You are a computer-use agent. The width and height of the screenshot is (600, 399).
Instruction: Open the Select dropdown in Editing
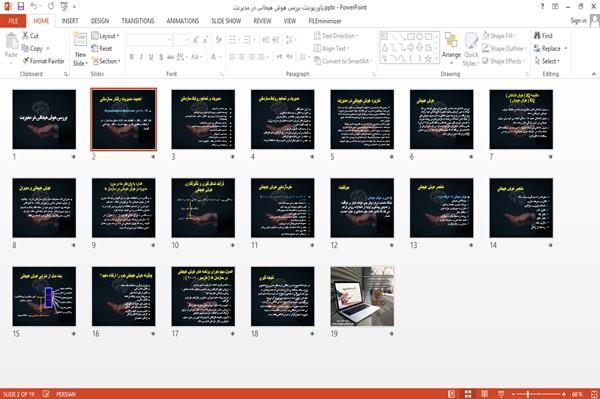(547, 61)
